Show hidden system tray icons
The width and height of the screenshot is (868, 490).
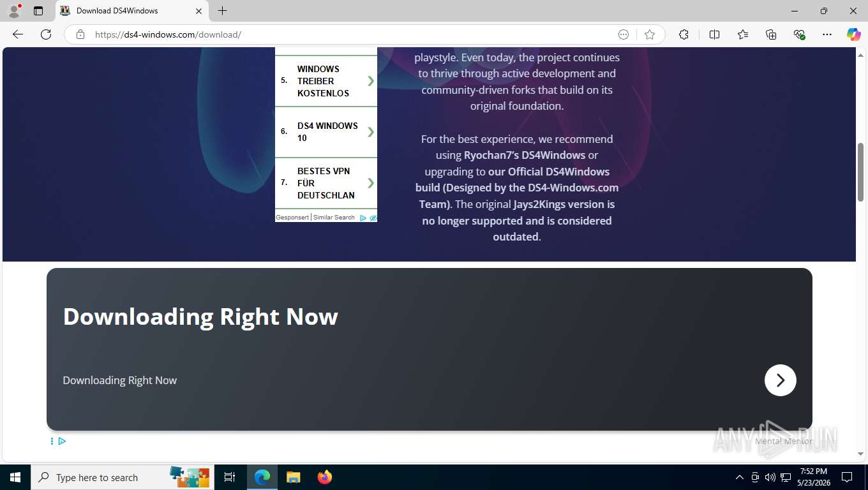click(x=740, y=477)
